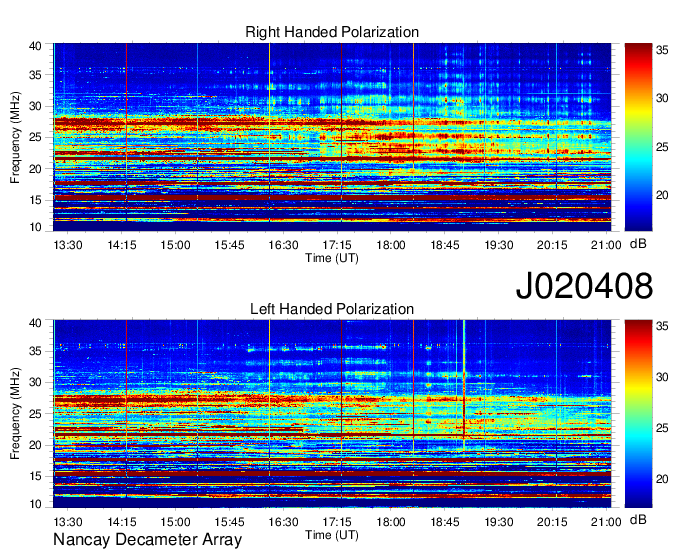Screen dimensions: 680x552
Task: Click the 20 value on the top colorbar scale
Action: pyautogui.click(x=662, y=196)
